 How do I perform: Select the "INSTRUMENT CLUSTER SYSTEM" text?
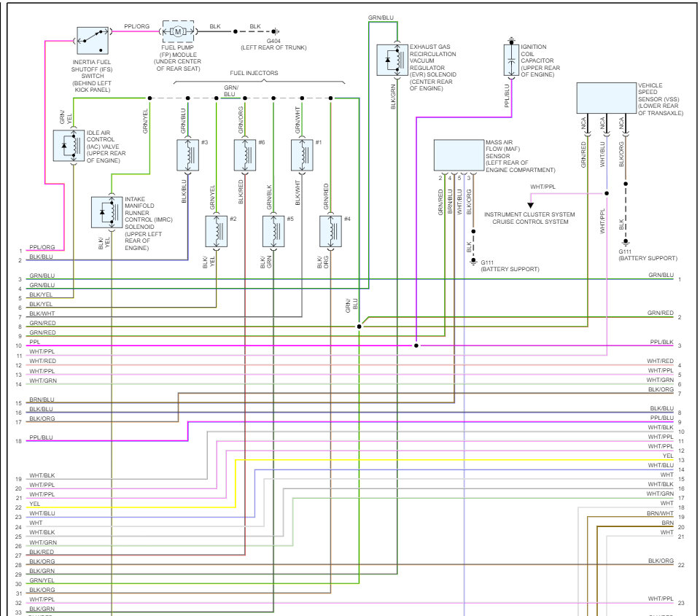click(x=529, y=215)
